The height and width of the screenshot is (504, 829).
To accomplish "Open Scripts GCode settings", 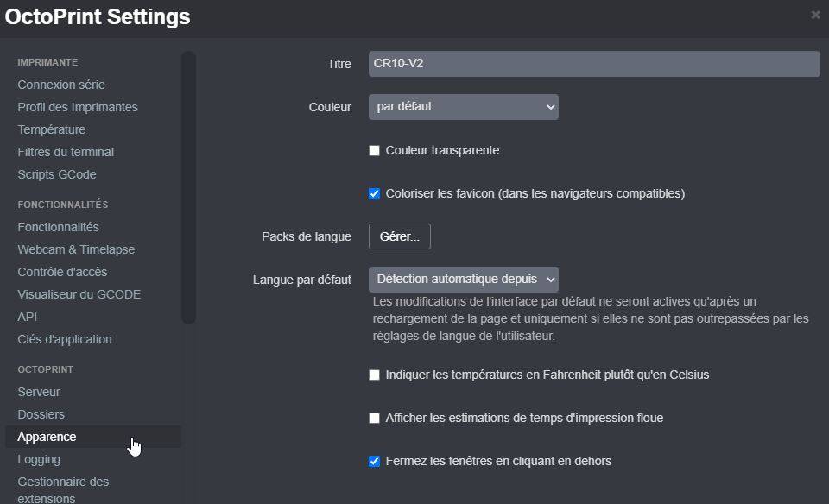I will pos(57,174).
